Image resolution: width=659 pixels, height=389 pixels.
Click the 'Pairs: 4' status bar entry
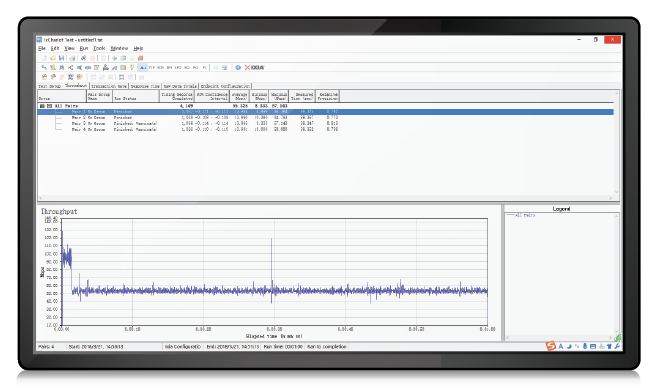(x=46, y=347)
